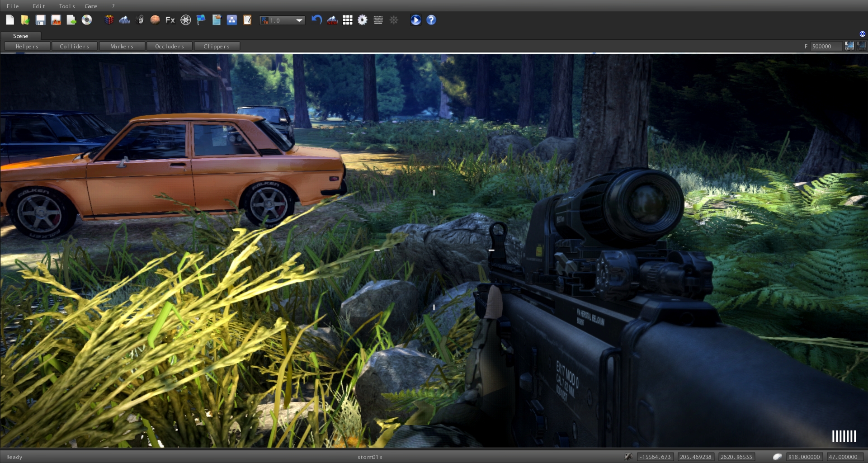Create a new blank scene file
This screenshot has width=868, height=463.
coord(10,20)
